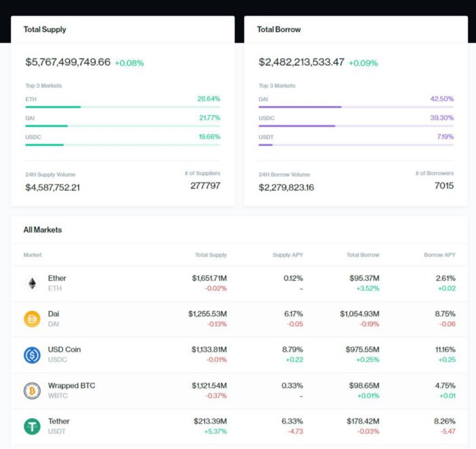Click the 24H Borrow Volume value
This screenshot has height=449, width=476.
pyautogui.click(x=286, y=187)
